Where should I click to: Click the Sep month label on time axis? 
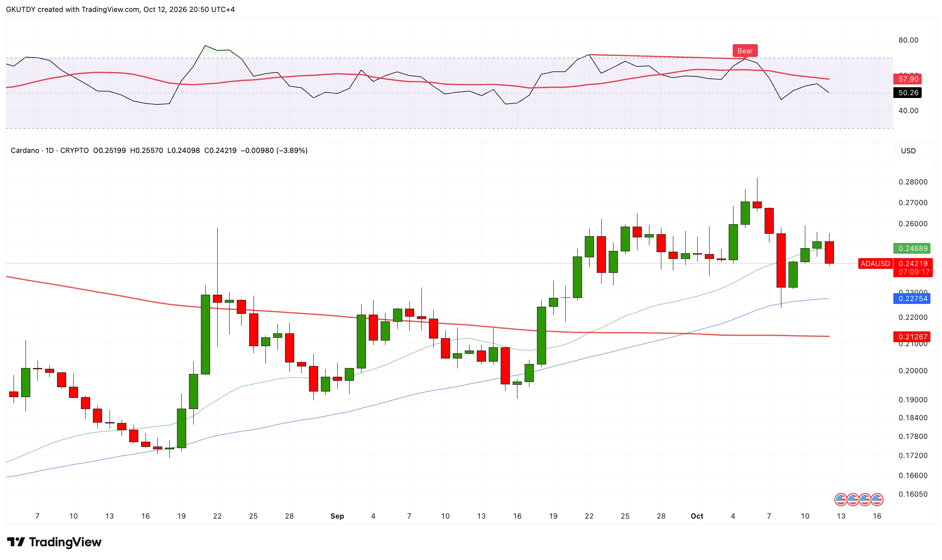click(x=337, y=516)
